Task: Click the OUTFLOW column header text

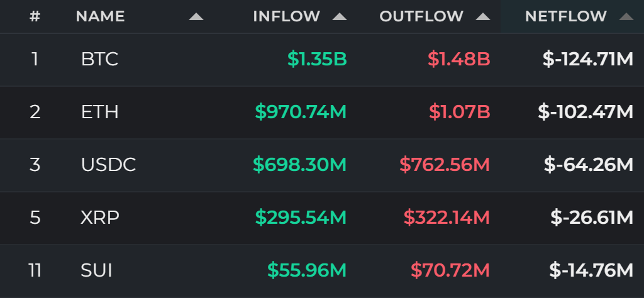Action: (421, 16)
